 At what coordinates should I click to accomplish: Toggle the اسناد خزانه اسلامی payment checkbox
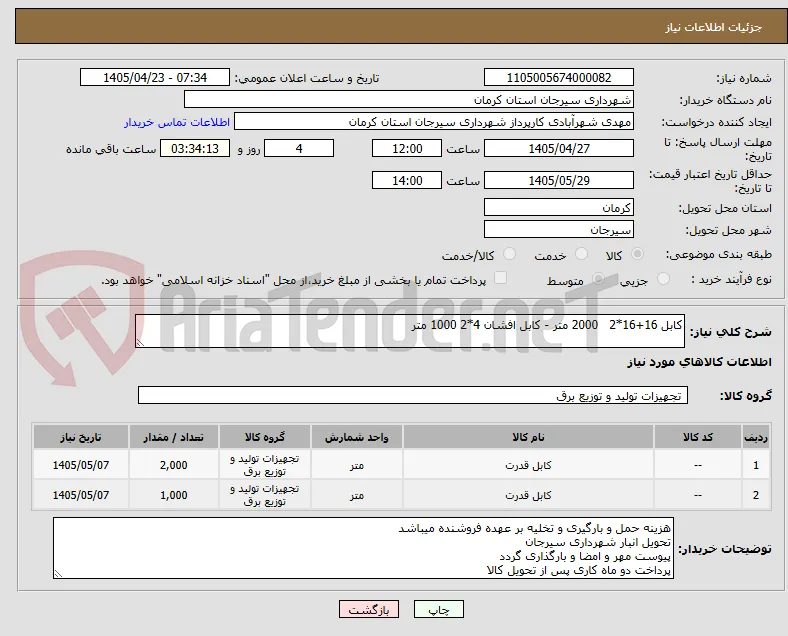point(501,278)
